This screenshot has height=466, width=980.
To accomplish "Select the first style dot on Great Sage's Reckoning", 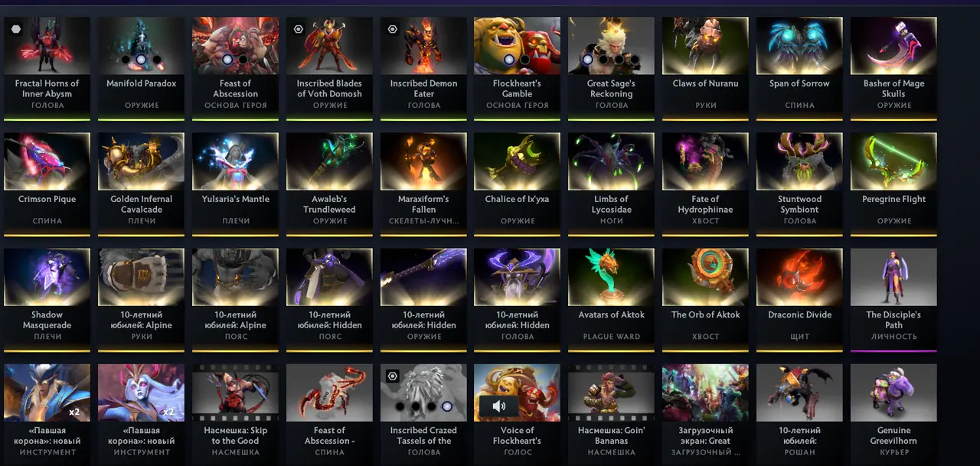I will click(x=587, y=59).
